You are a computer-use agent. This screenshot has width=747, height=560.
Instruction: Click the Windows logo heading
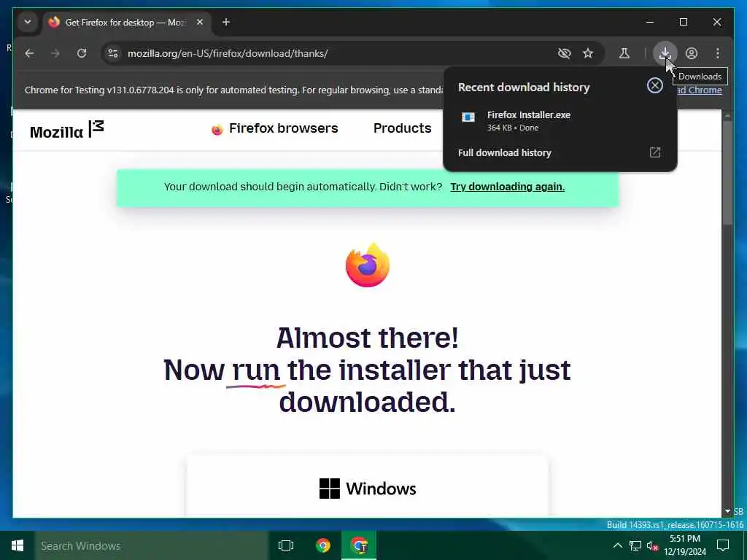(368, 489)
